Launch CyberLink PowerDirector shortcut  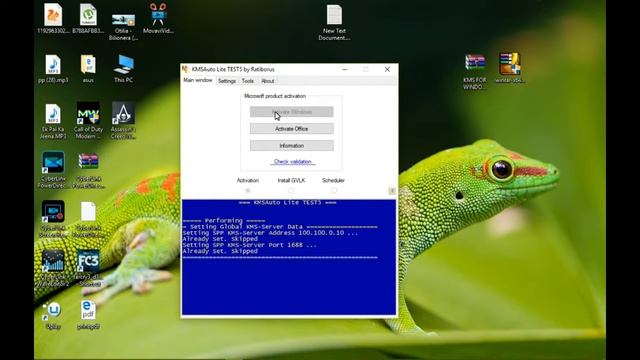pos(53,163)
